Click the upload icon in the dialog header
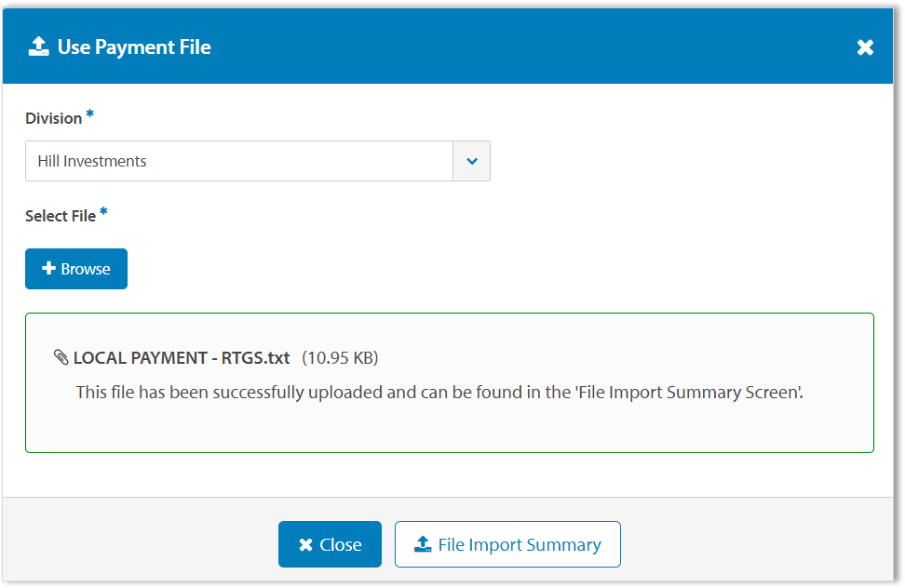 coord(38,46)
